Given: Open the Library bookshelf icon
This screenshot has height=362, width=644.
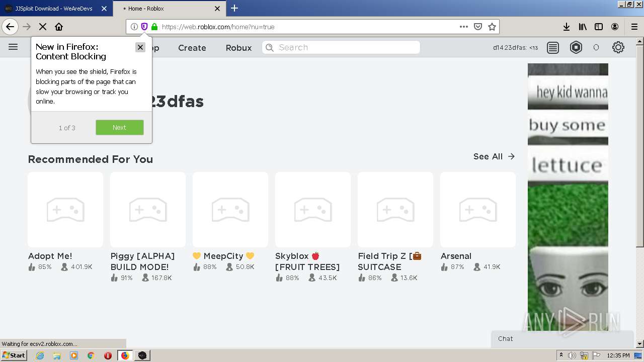Looking at the screenshot, I should pyautogui.click(x=583, y=27).
